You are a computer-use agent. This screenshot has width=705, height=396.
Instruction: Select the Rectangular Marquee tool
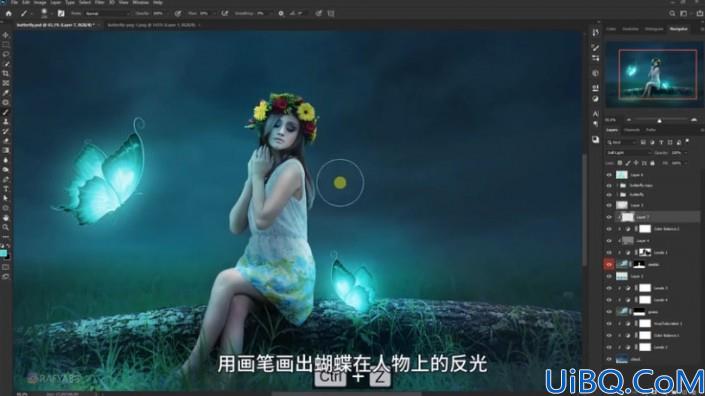(5, 44)
